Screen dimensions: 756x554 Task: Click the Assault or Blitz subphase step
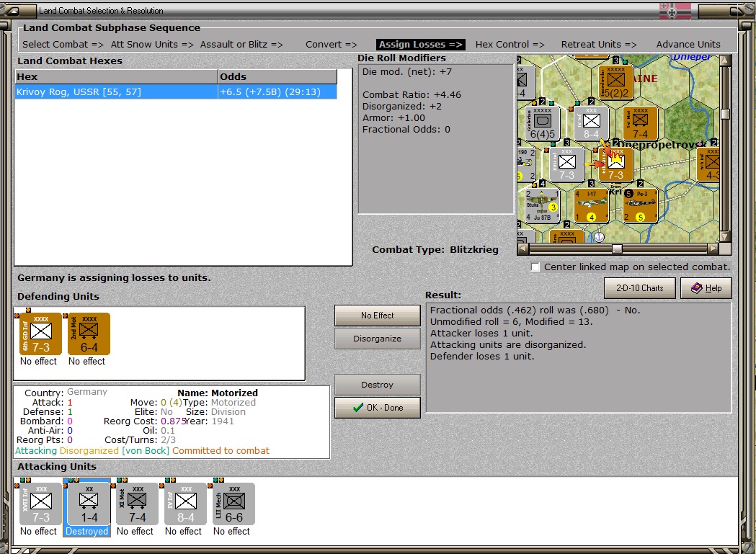(241, 45)
